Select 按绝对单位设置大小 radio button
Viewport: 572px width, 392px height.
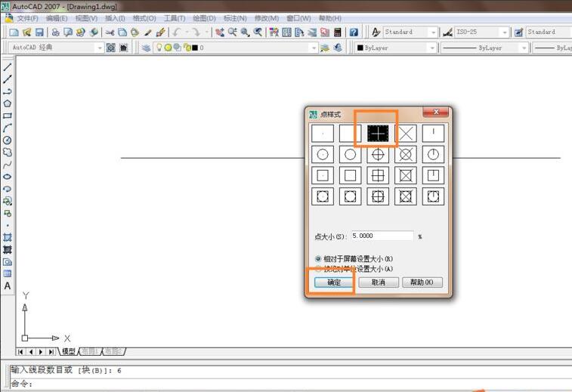click(318, 269)
